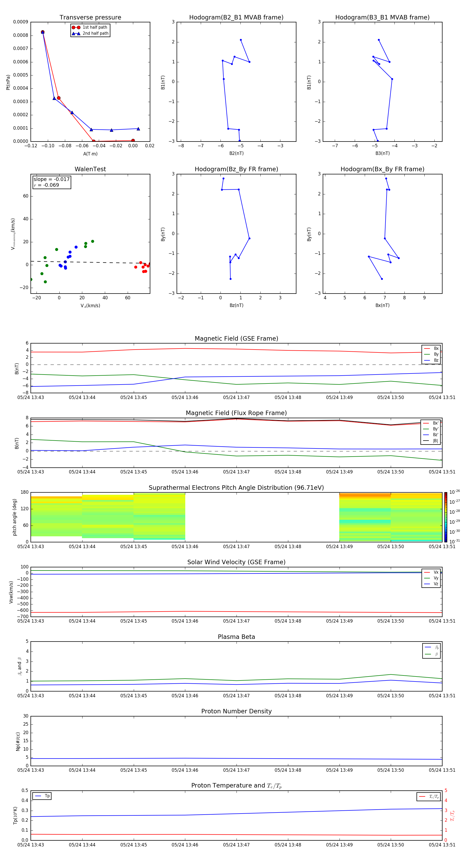Click the "Hodogram(Bz_By FR frame)" title
Image resolution: width=473 pixels, height=868 pixels.
(236, 169)
